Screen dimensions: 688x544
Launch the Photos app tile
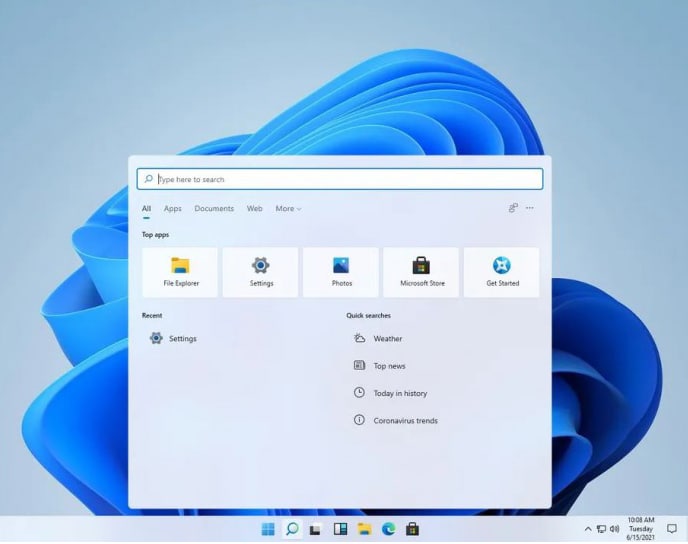[341, 272]
